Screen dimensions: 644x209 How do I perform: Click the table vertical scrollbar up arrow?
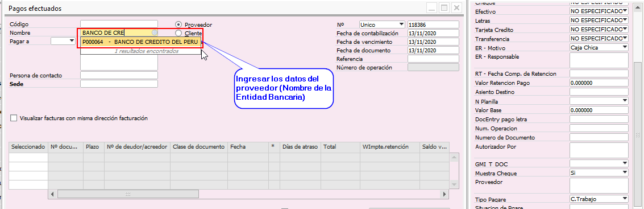coord(454,157)
